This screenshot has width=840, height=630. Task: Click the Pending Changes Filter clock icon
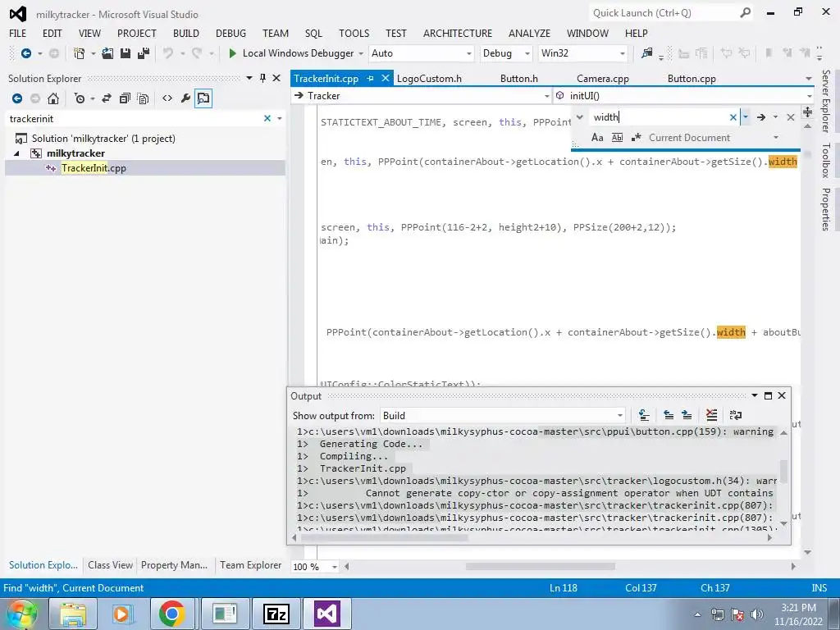click(x=80, y=98)
